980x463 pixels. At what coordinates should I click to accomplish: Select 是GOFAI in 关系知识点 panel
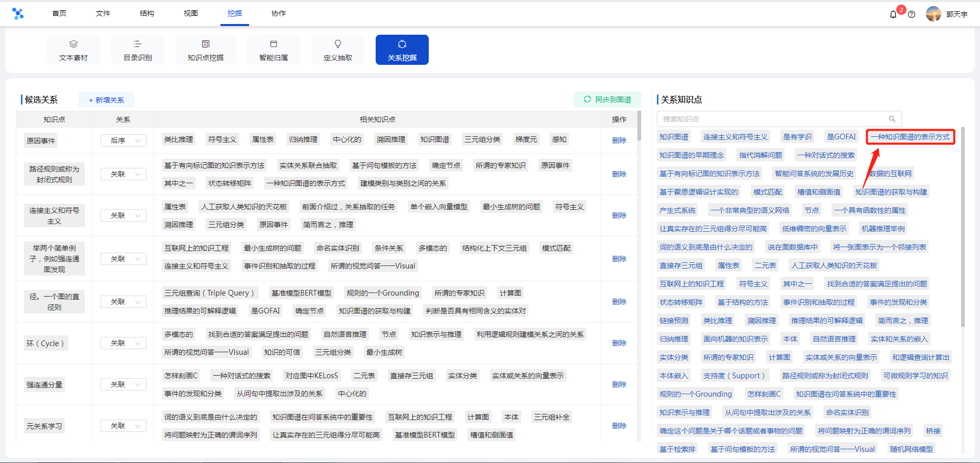point(842,137)
